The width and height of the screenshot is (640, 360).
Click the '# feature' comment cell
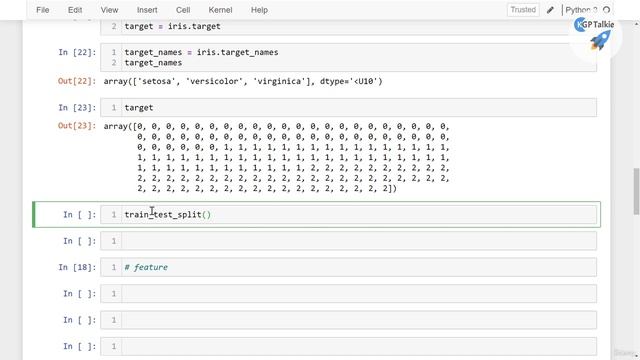click(349, 267)
